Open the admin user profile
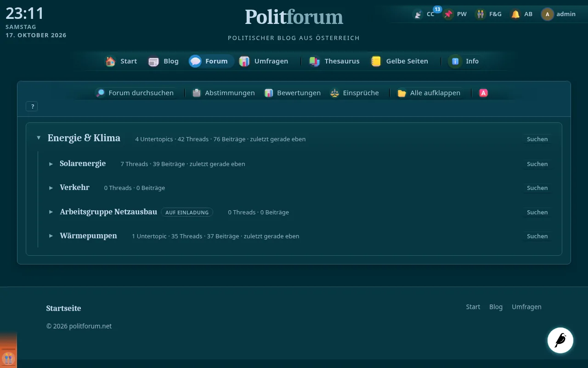The image size is (588, 368). click(x=559, y=14)
